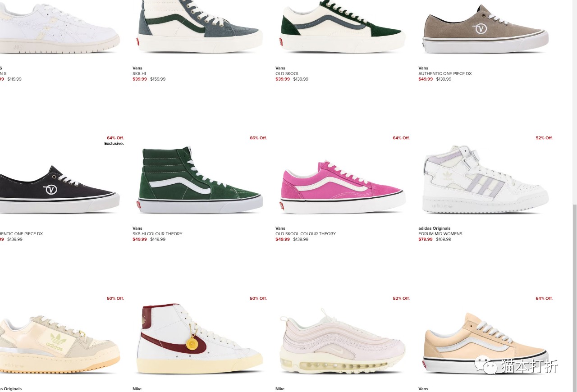Image resolution: width=577 pixels, height=392 pixels.
Task: Open the pink Nike Air Max 97 shoe image
Action: point(343,341)
